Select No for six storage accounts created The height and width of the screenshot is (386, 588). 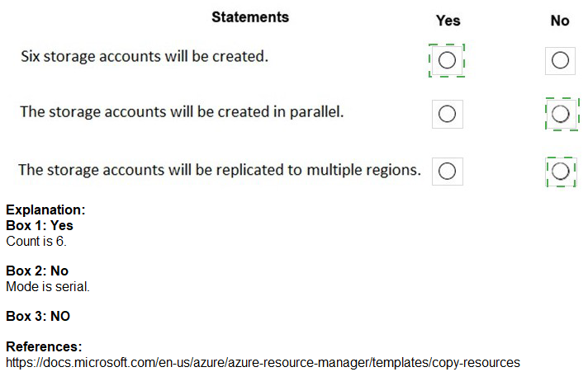(560, 60)
